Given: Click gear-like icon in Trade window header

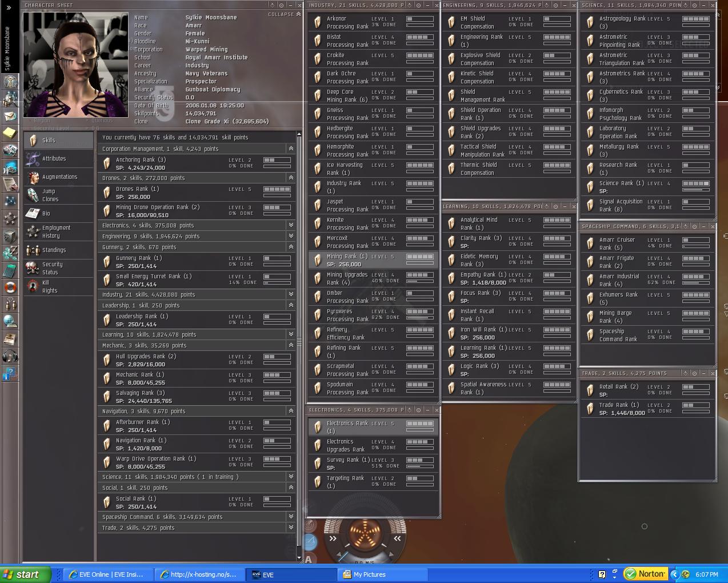Looking at the screenshot, I should (x=685, y=373).
